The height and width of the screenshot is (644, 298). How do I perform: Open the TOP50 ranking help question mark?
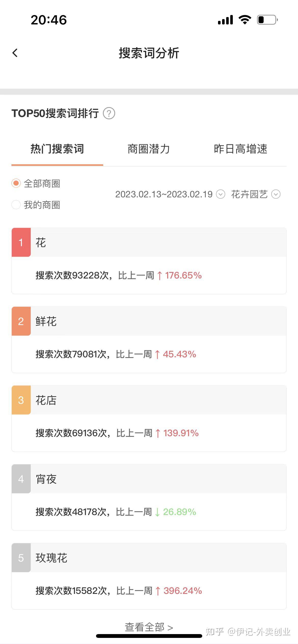109,113
